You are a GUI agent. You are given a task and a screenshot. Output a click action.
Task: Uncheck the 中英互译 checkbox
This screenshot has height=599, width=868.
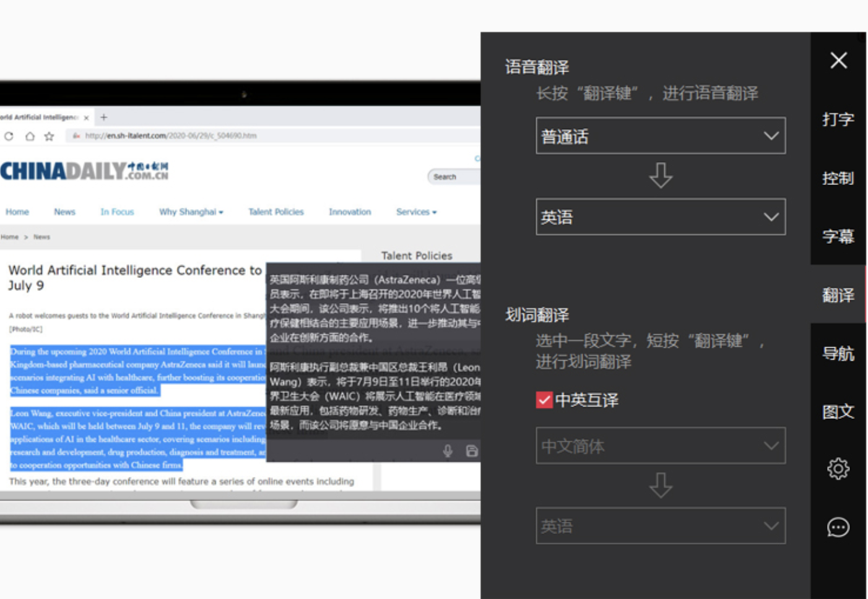[x=544, y=400]
